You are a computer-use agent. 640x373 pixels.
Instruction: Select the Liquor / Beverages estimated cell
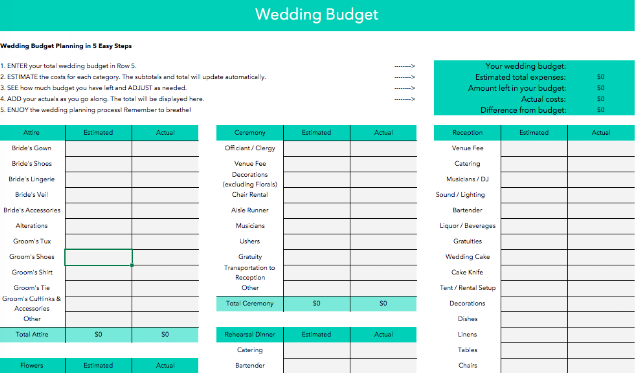click(534, 226)
